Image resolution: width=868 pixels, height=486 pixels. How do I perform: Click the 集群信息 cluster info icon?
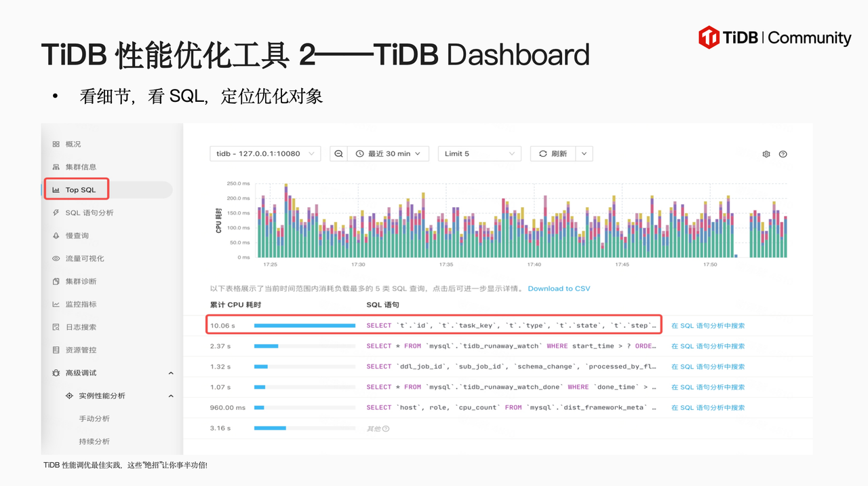click(56, 167)
